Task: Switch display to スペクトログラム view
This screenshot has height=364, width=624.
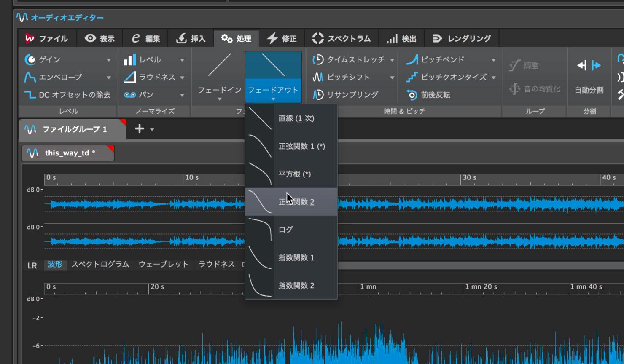Action: tap(100, 264)
